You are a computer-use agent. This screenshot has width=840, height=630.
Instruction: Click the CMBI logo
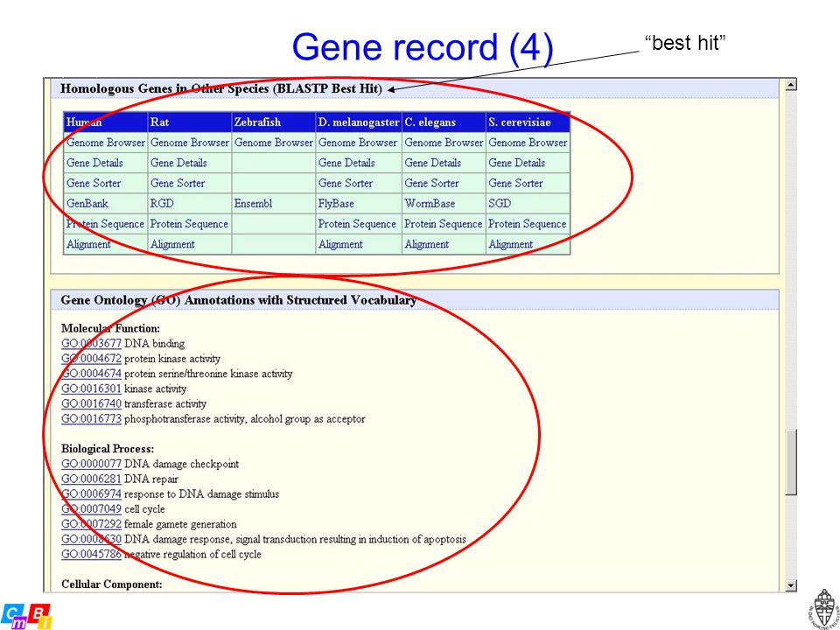tap(26, 615)
